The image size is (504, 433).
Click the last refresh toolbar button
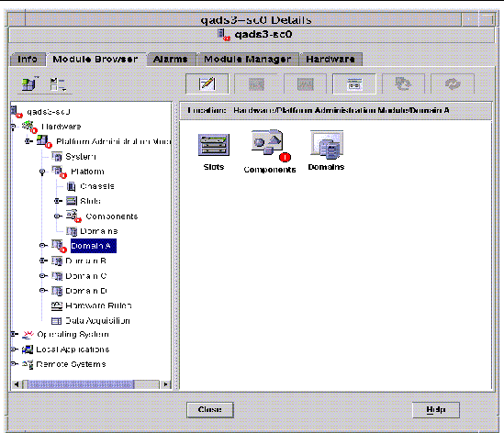[x=453, y=83]
